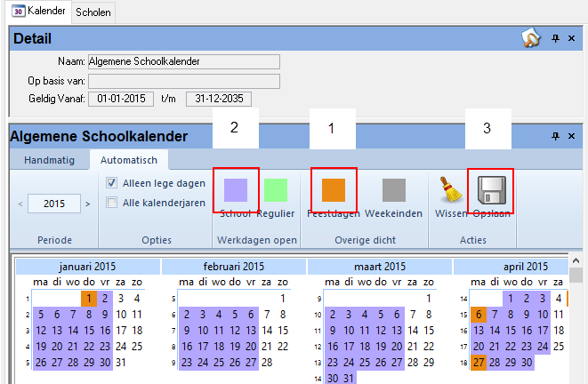
Task: Uncheck Alleen lege dagen checkbox
Action: click(x=112, y=183)
